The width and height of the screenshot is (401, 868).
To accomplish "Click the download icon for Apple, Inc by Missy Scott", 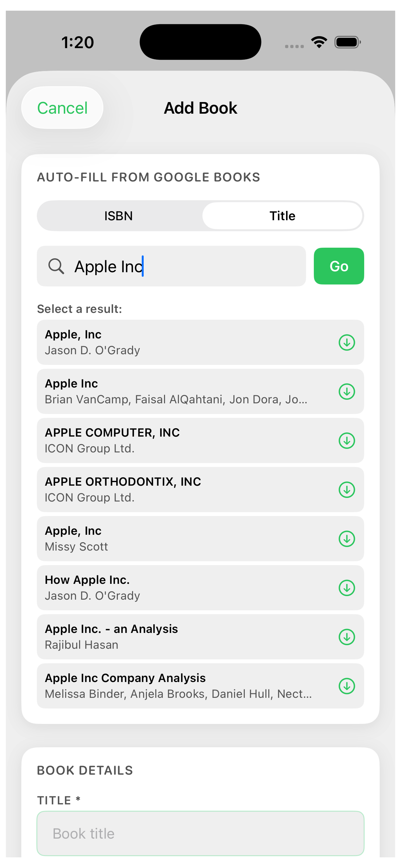I will coord(347,539).
